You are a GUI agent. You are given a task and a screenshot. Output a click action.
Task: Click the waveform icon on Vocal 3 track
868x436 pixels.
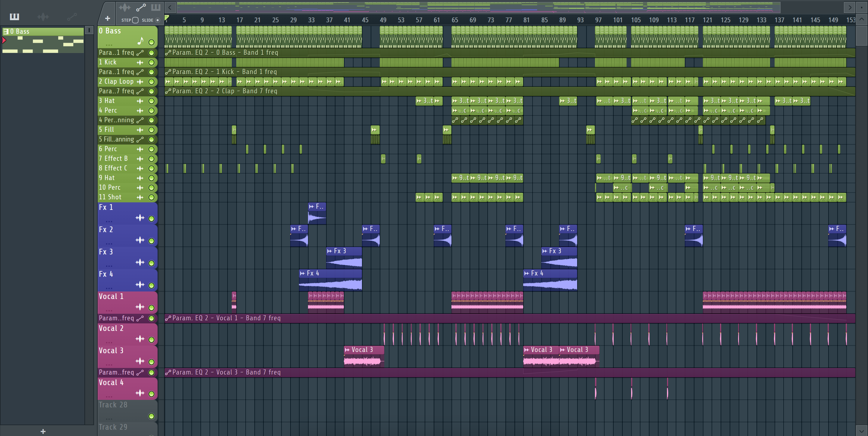(x=140, y=361)
